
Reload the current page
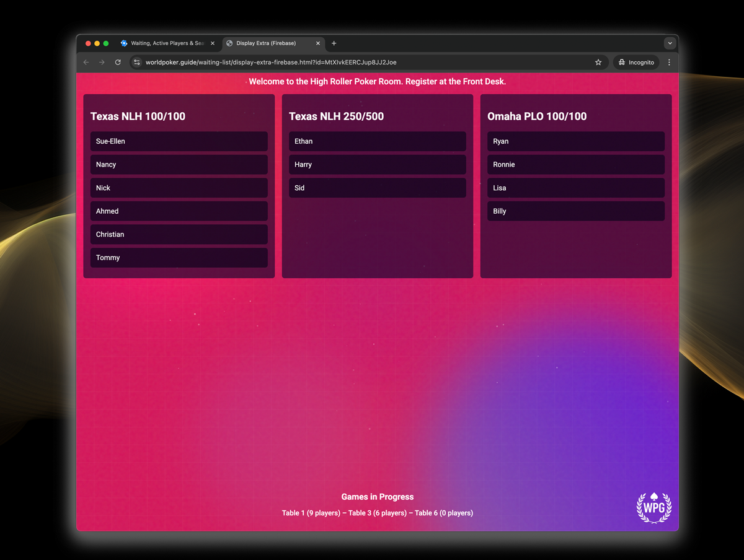pyautogui.click(x=118, y=63)
